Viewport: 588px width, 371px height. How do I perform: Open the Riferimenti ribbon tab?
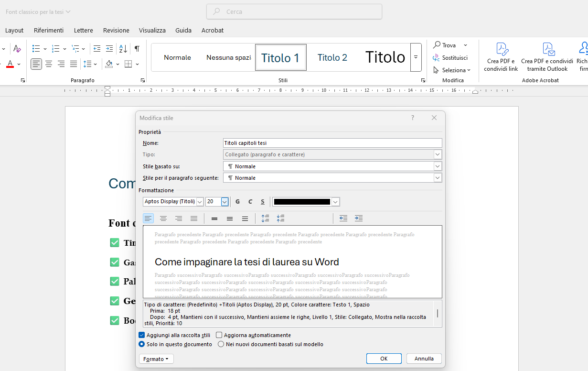[x=49, y=30]
